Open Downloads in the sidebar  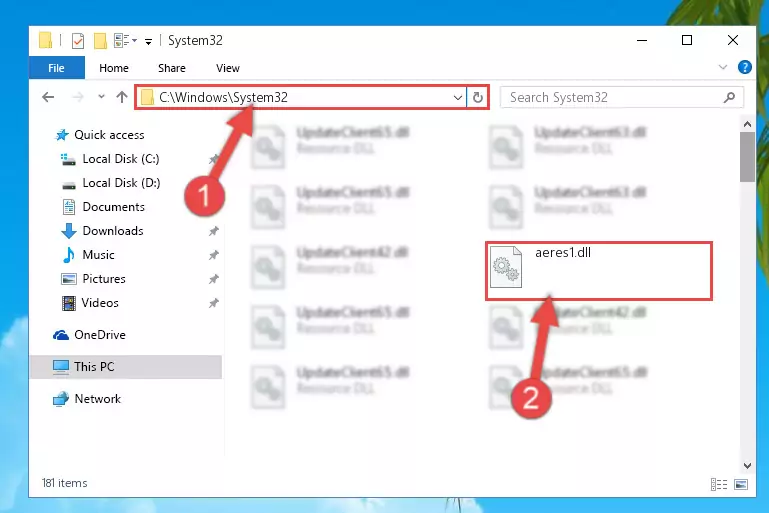point(113,231)
